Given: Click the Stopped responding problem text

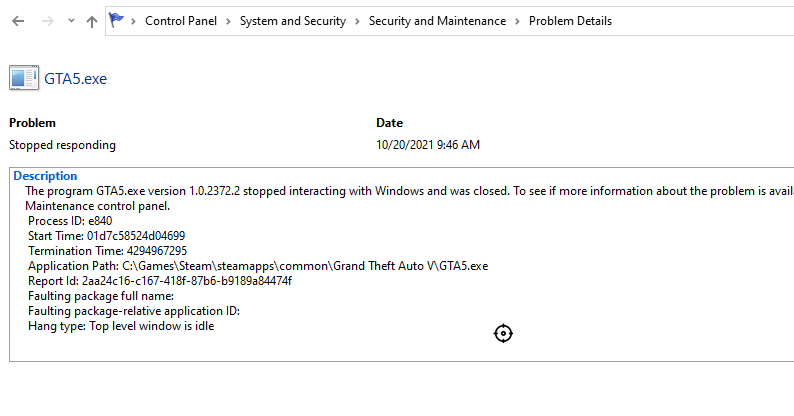Looking at the screenshot, I should (x=62, y=145).
